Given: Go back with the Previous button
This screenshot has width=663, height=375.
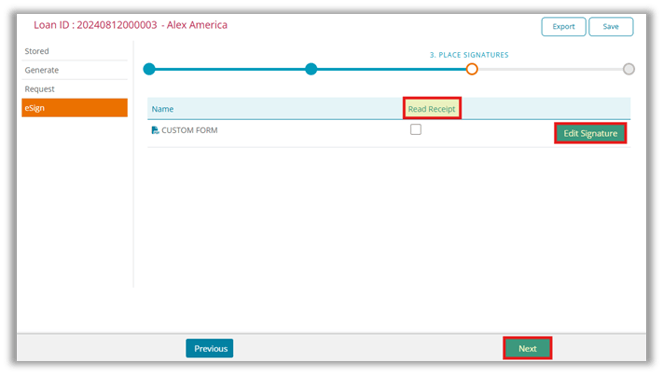Looking at the screenshot, I should pyautogui.click(x=210, y=348).
